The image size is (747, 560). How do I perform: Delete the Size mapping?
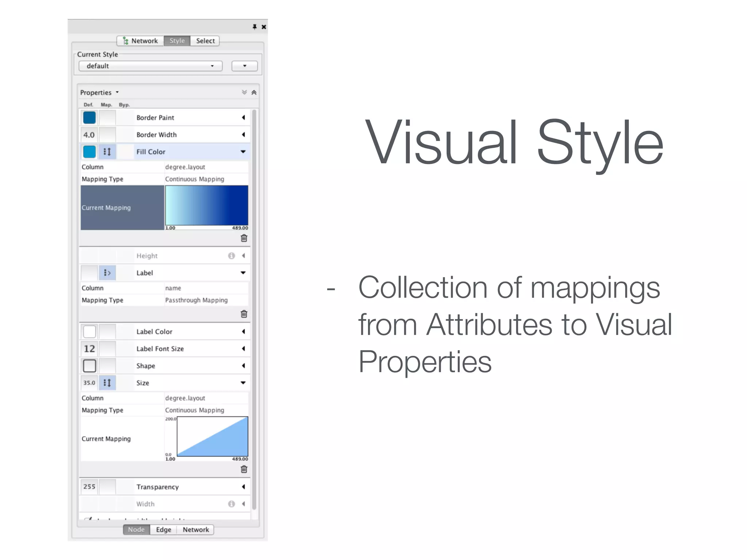click(x=244, y=469)
